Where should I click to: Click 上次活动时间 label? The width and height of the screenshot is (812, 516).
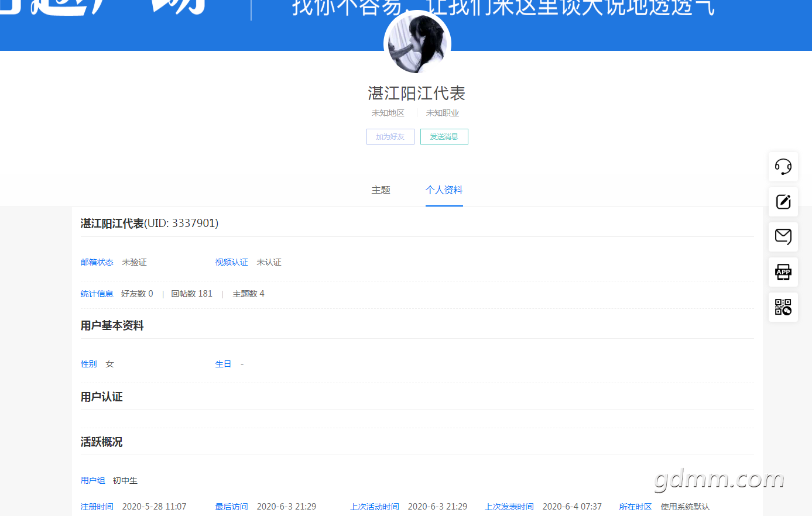(375, 507)
